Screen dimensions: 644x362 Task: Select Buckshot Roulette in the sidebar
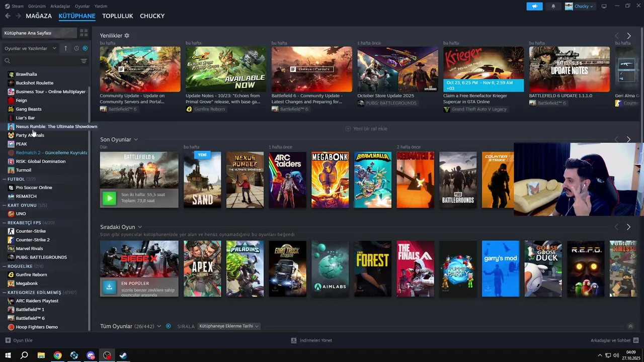click(34, 83)
